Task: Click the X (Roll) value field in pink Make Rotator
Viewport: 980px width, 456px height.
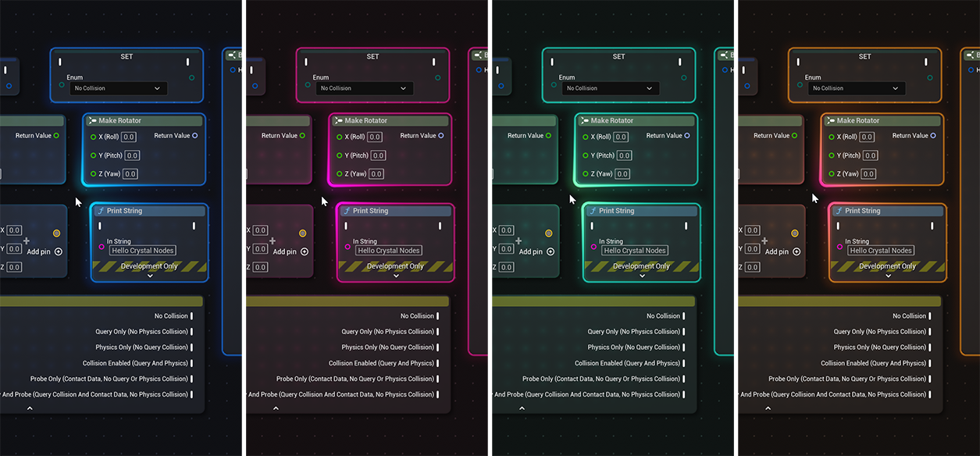Action: [x=375, y=137]
